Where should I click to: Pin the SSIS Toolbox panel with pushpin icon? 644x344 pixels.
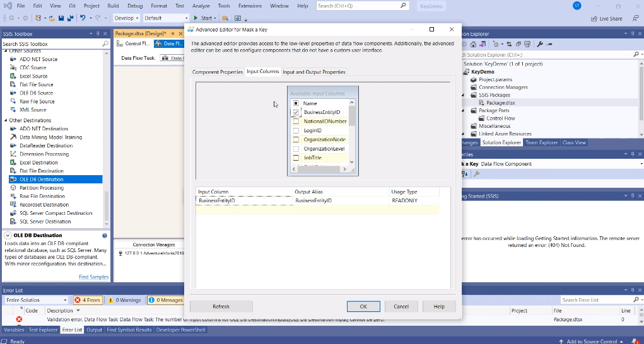98,33
